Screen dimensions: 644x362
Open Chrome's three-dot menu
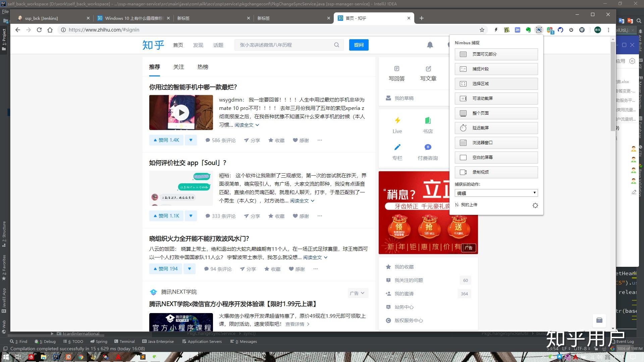608,30
